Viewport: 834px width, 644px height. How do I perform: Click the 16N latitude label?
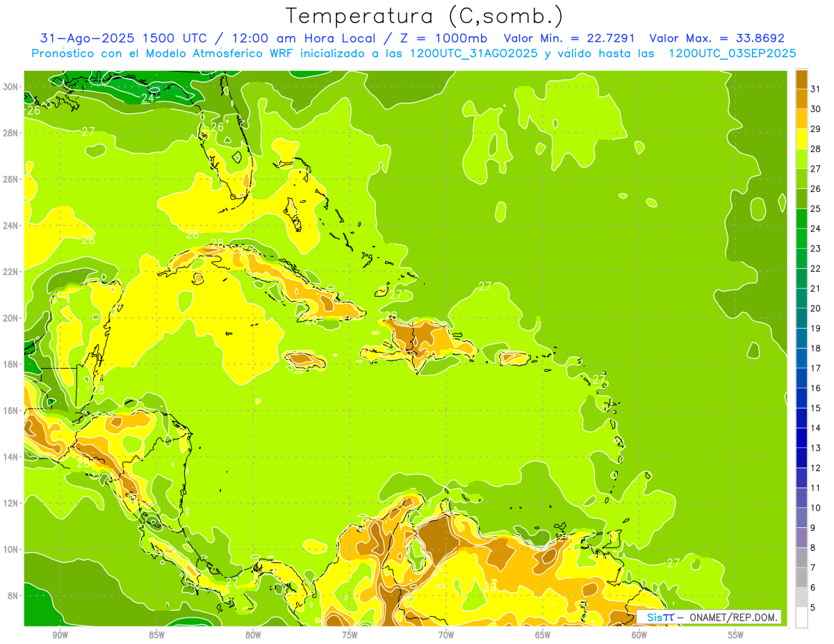pyautogui.click(x=12, y=411)
